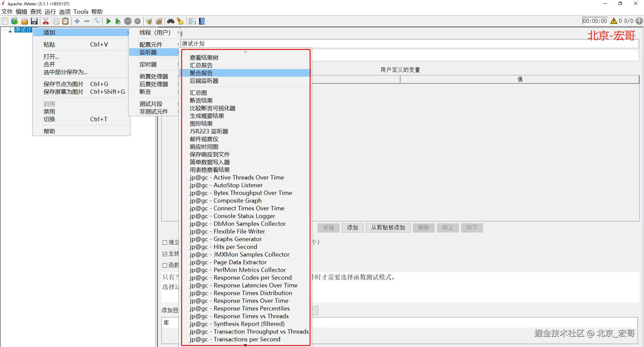Toggle the 函数 test mode checkbox
The height and width of the screenshot is (347, 644).
(x=165, y=265)
